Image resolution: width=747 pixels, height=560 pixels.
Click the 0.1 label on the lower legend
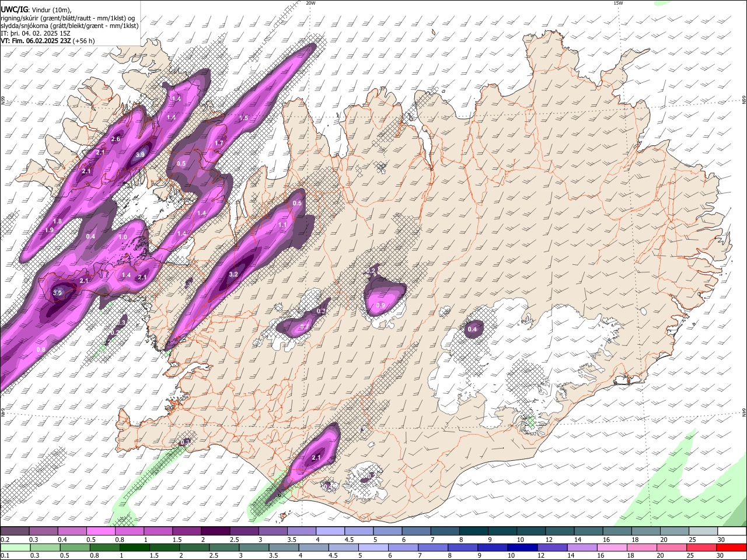coord(5,556)
